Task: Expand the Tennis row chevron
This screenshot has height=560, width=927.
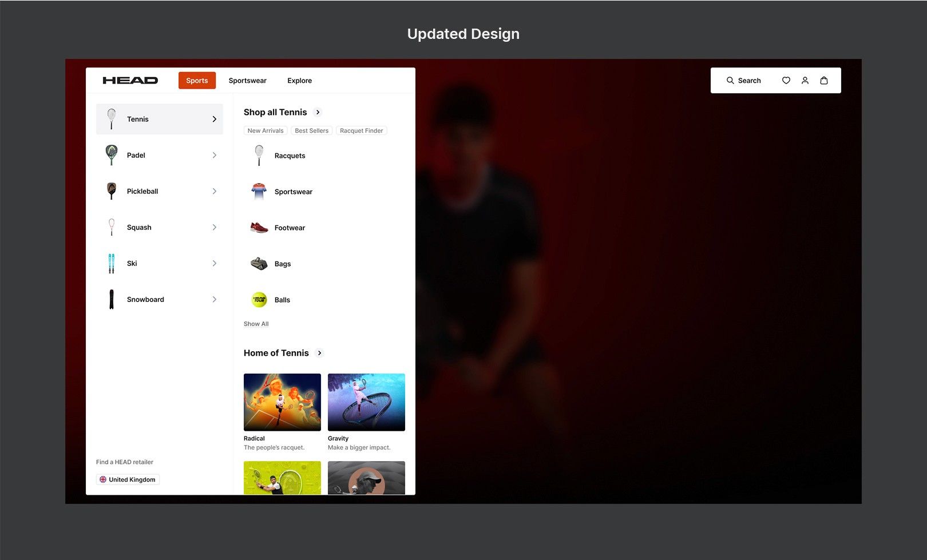Action: (x=215, y=119)
